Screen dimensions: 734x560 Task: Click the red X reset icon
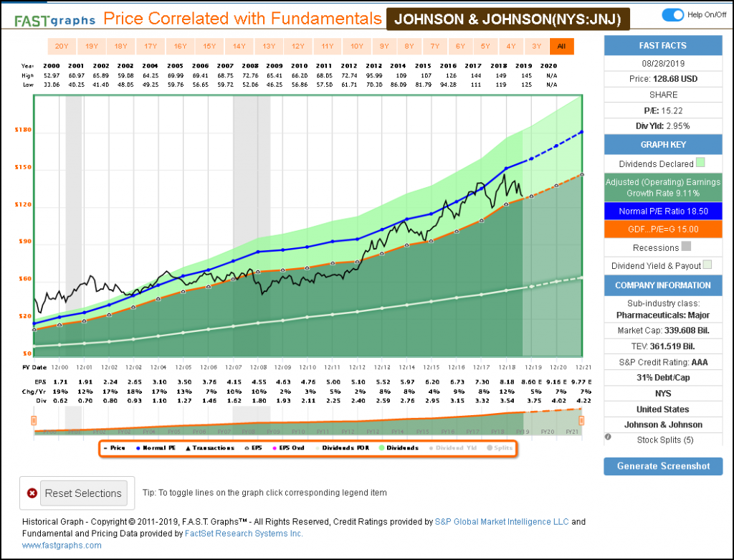(32, 493)
